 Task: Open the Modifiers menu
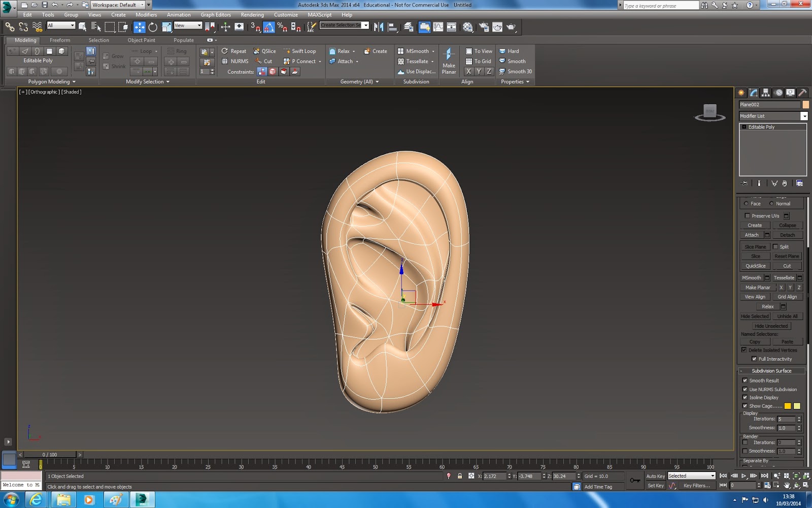(x=146, y=15)
